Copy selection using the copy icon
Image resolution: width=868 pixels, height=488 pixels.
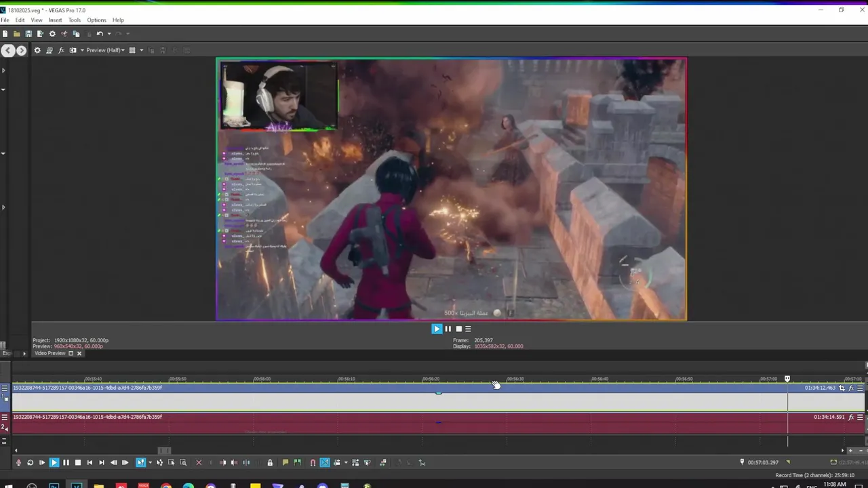click(76, 34)
